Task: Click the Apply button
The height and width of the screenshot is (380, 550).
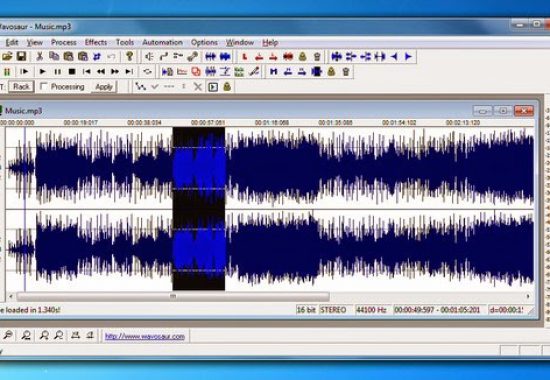Action: (x=104, y=87)
